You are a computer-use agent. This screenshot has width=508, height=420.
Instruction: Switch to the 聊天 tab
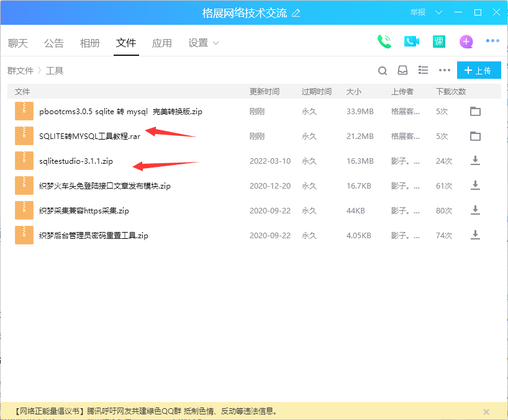[x=18, y=43]
